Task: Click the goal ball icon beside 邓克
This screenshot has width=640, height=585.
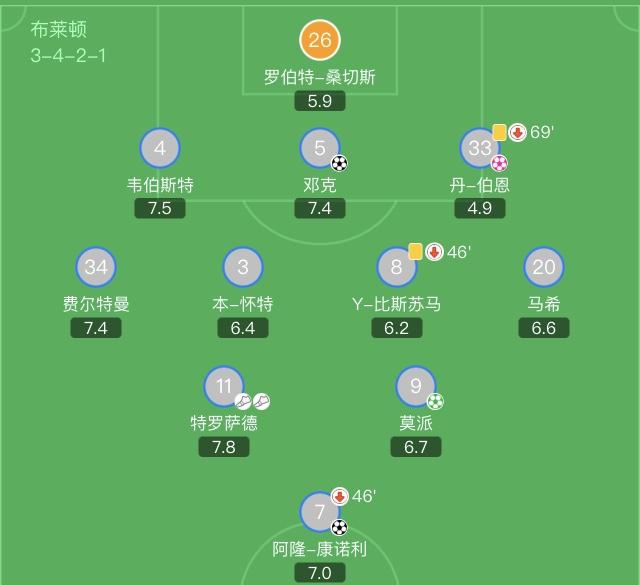Action: tap(340, 163)
